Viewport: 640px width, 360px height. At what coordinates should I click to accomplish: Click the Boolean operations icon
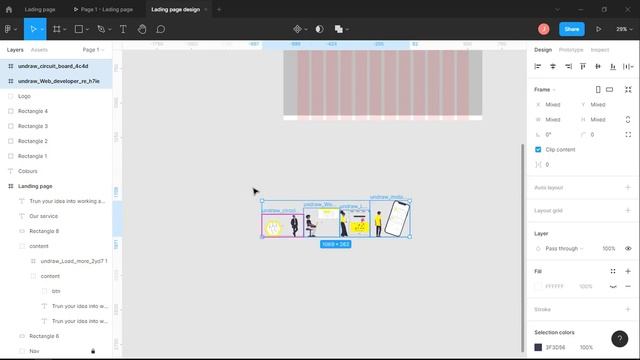(338, 29)
